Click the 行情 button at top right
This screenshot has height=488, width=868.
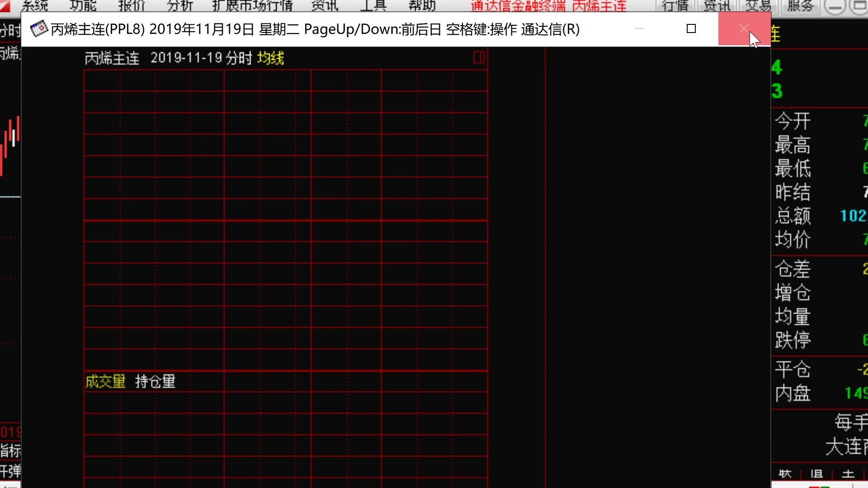pyautogui.click(x=675, y=5)
